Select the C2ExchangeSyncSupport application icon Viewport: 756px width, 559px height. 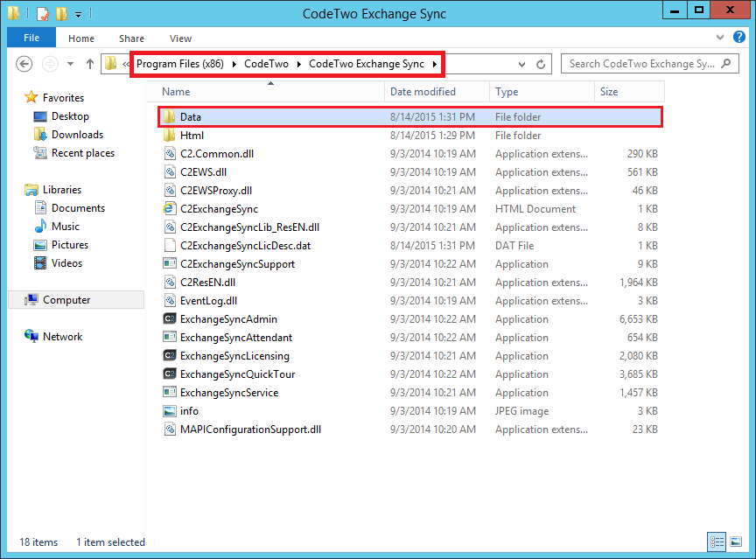[169, 263]
